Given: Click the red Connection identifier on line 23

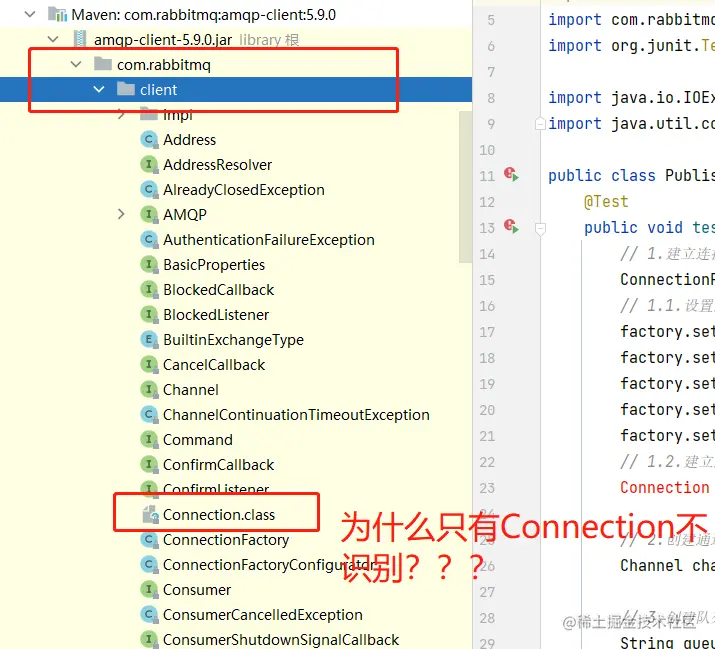Looking at the screenshot, I should tap(664, 488).
